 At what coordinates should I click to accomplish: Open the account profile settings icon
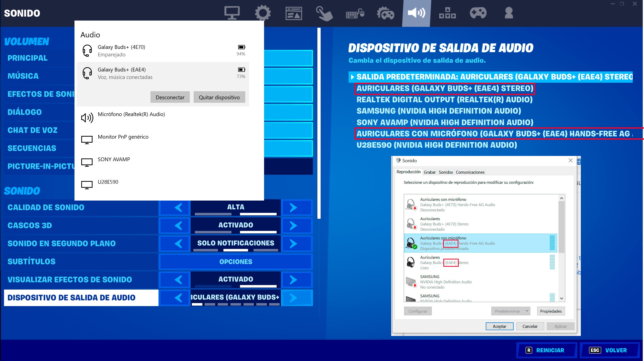point(509,13)
